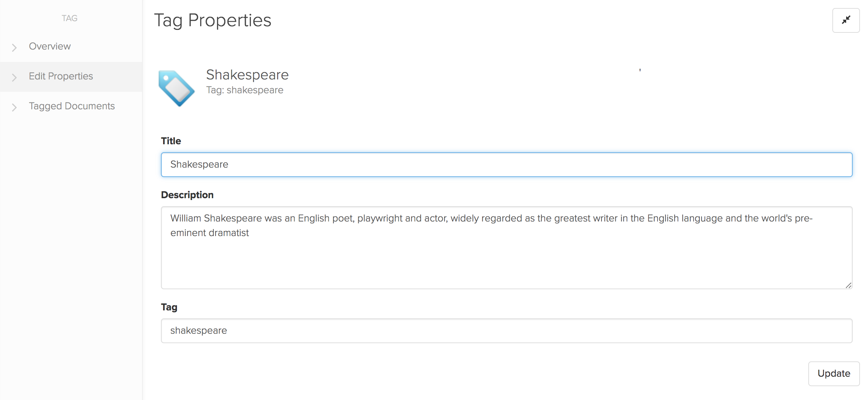Expand the chevron beside Overview
This screenshot has width=868, height=400.
14,47
